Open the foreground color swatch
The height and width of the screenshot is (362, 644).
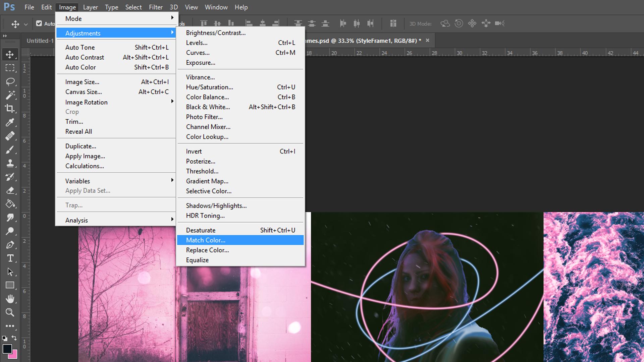pyautogui.click(x=7, y=349)
